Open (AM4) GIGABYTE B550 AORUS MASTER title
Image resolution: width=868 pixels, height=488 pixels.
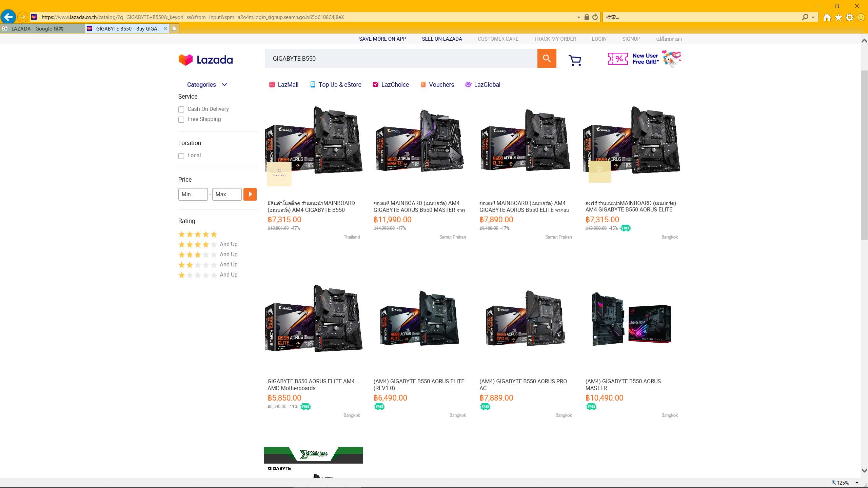pyautogui.click(x=623, y=385)
